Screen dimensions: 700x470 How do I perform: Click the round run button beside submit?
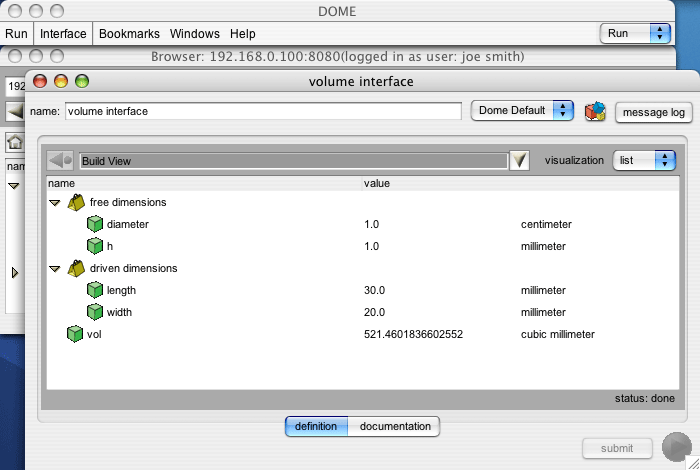click(x=677, y=447)
